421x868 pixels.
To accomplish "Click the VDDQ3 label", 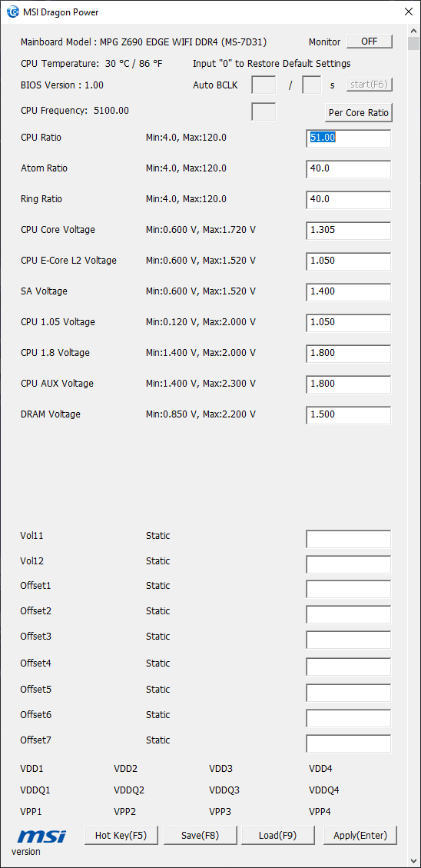I will point(224,790).
